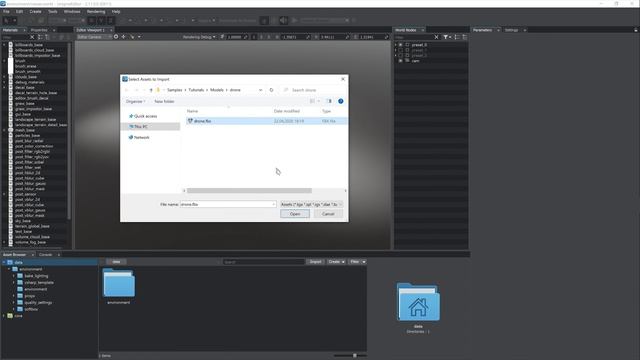Screen dimensions: 640x360
Task: Toggle the preview pane icon in dialog
Action: [329, 101]
